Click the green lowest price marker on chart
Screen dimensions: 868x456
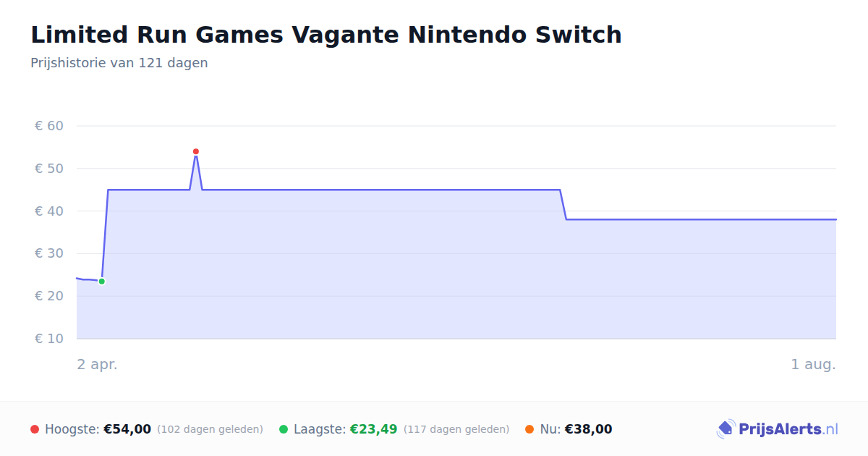(x=101, y=282)
